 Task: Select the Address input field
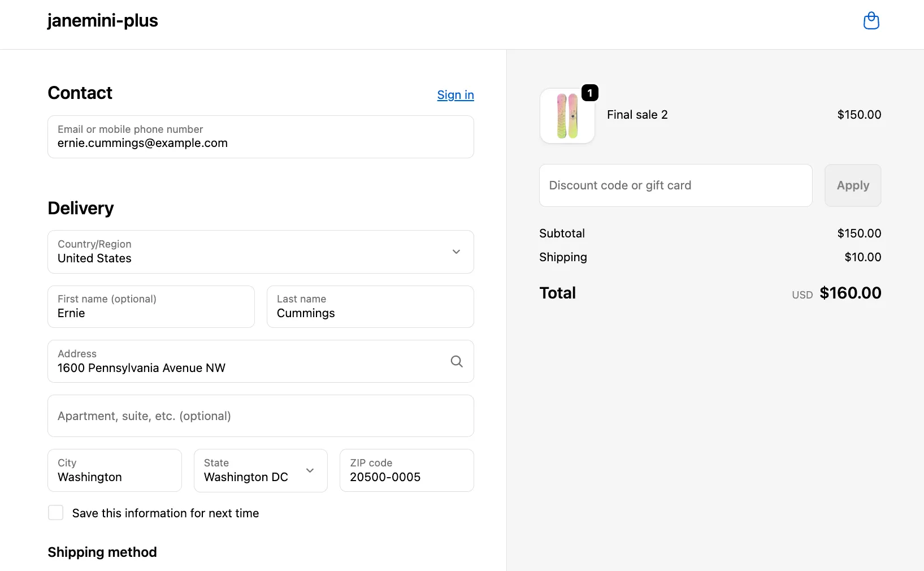pyautogui.click(x=249, y=362)
